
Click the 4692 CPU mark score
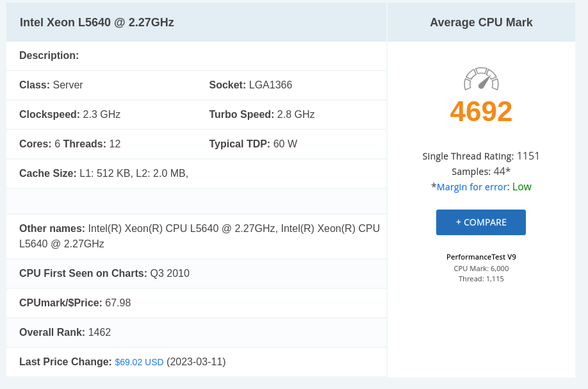(x=481, y=112)
